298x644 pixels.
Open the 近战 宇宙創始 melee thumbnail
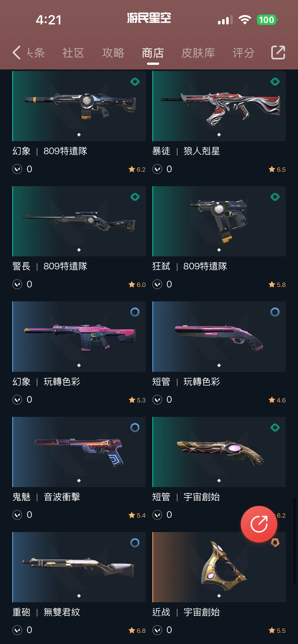click(x=219, y=567)
